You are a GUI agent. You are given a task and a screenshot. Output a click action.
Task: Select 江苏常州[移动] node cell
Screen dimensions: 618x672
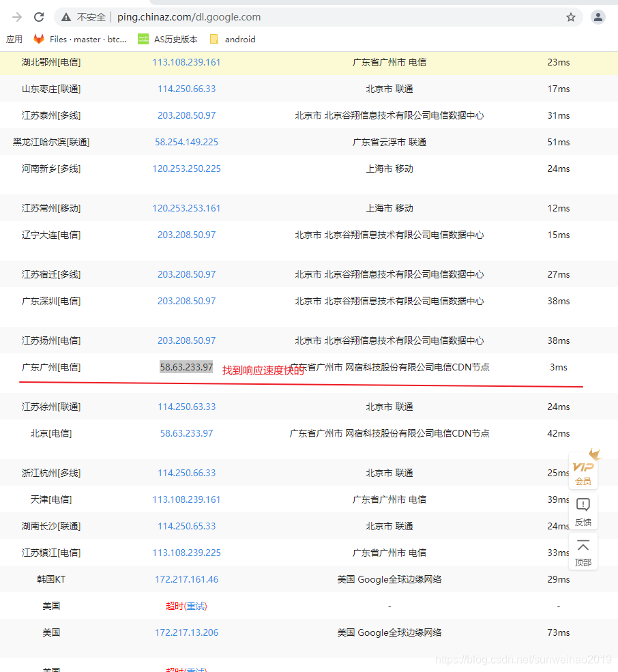click(51, 208)
